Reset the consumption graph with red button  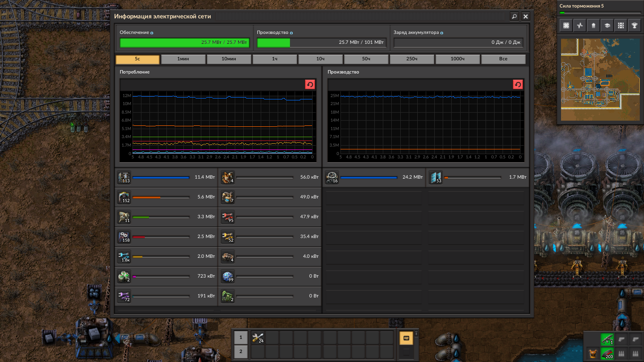coord(310,84)
